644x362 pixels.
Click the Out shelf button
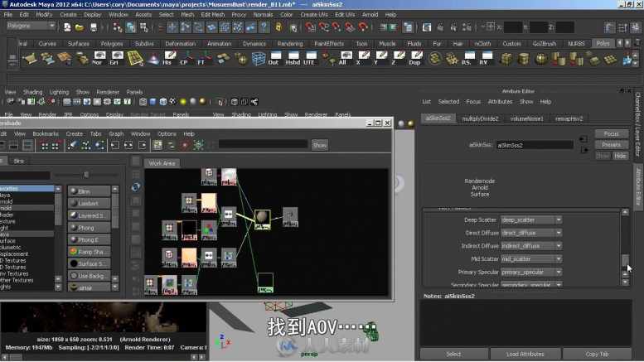tap(275, 58)
